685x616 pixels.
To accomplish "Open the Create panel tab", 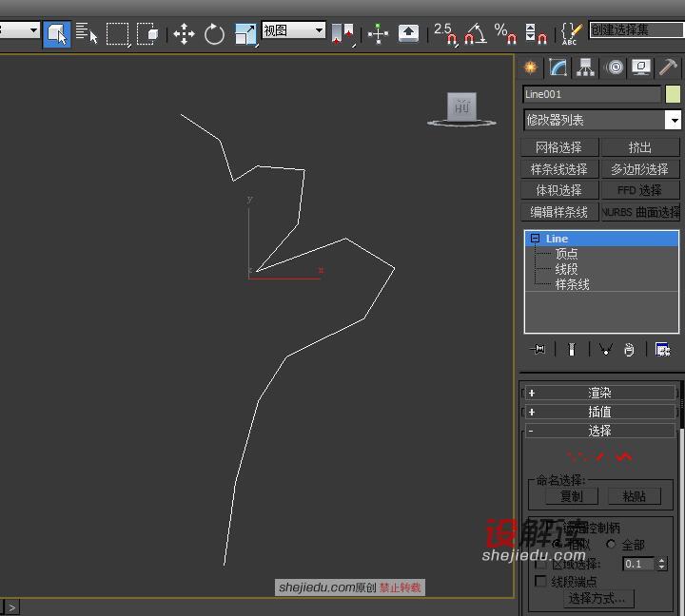I will [x=531, y=67].
